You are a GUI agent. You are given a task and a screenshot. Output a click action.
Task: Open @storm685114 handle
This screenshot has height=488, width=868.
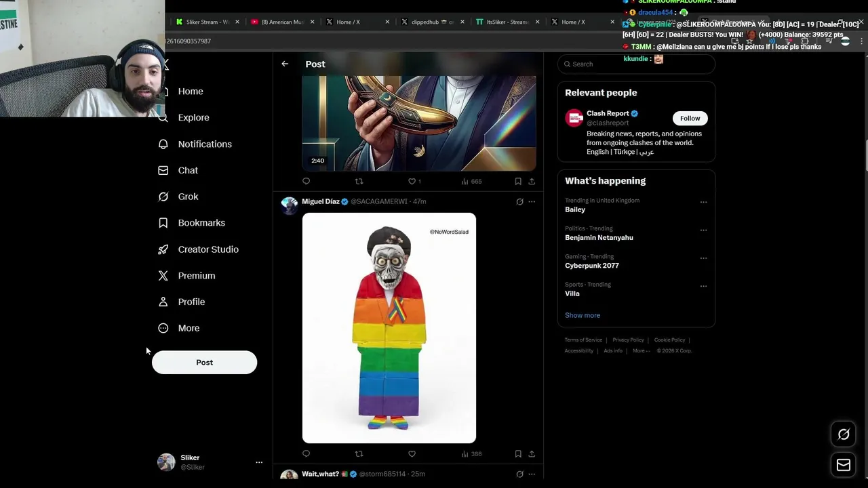coord(382,474)
